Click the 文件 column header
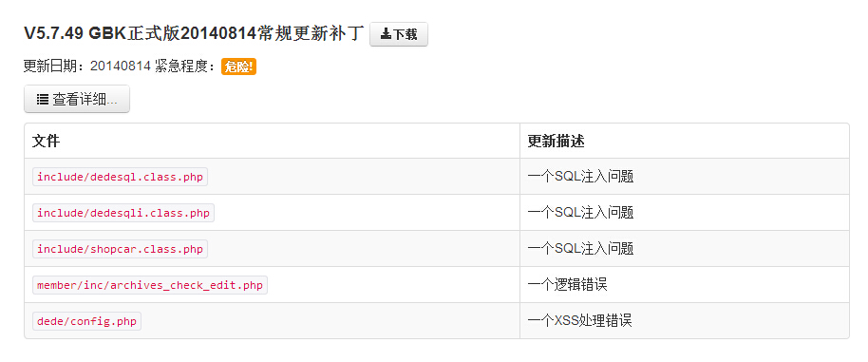Image resolution: width=868 pixels, height=362 pixels. (x=46, y=142)
